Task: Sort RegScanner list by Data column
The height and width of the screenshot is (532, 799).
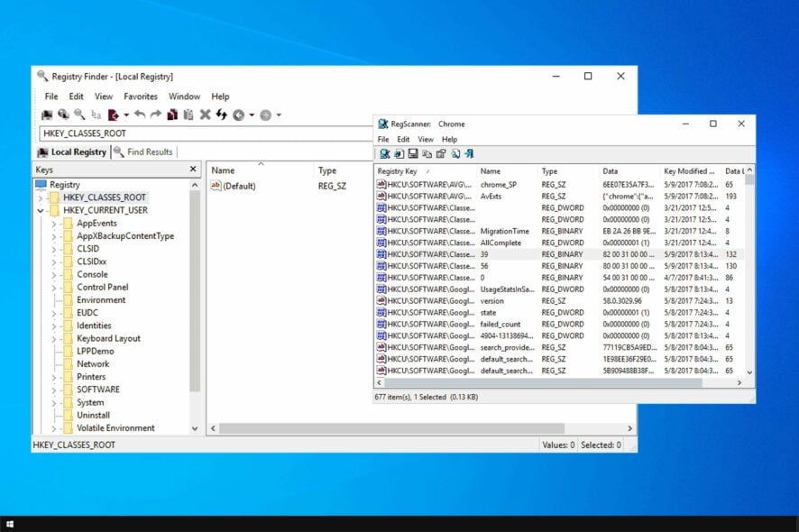Action: click(x=629, y=171)
